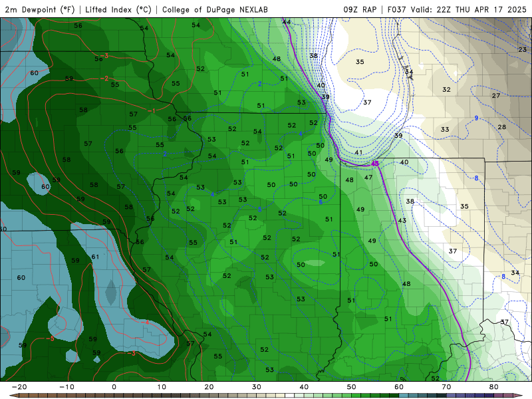532x399 pixels.
Task: Click the 'College of DuPage NEXLAB' label
Action: (x=215, y=9)
